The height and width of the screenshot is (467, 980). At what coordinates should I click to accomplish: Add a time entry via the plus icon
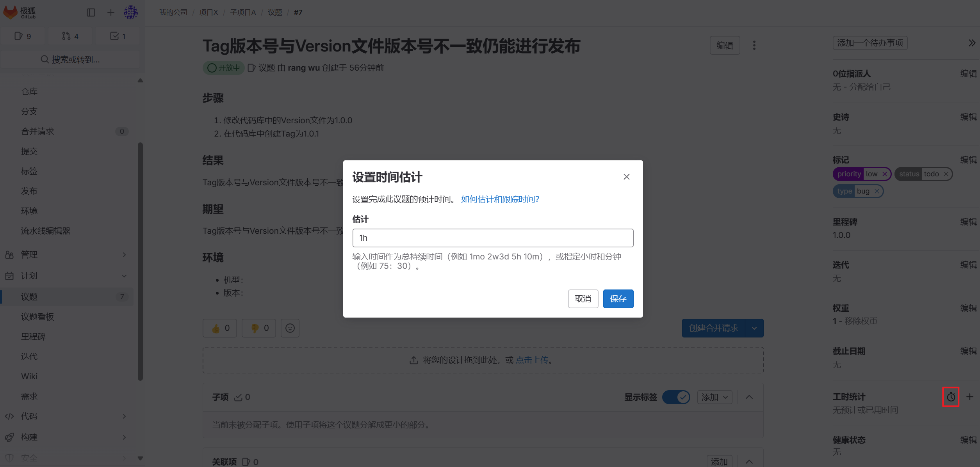tap(970, 397)
